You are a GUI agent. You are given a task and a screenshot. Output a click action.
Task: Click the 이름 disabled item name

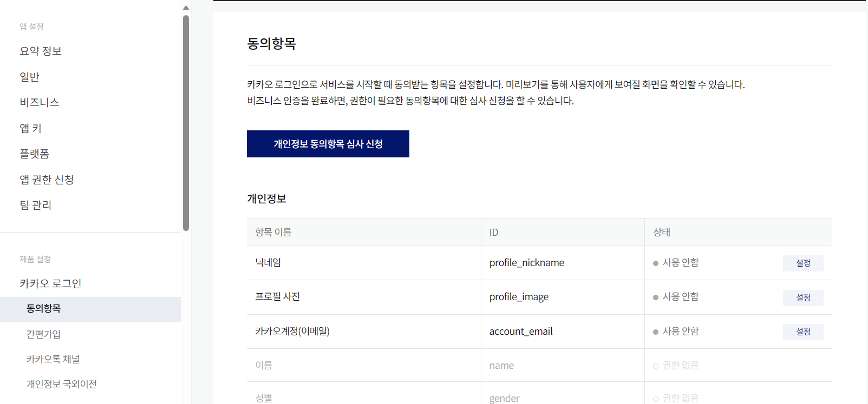264,365
